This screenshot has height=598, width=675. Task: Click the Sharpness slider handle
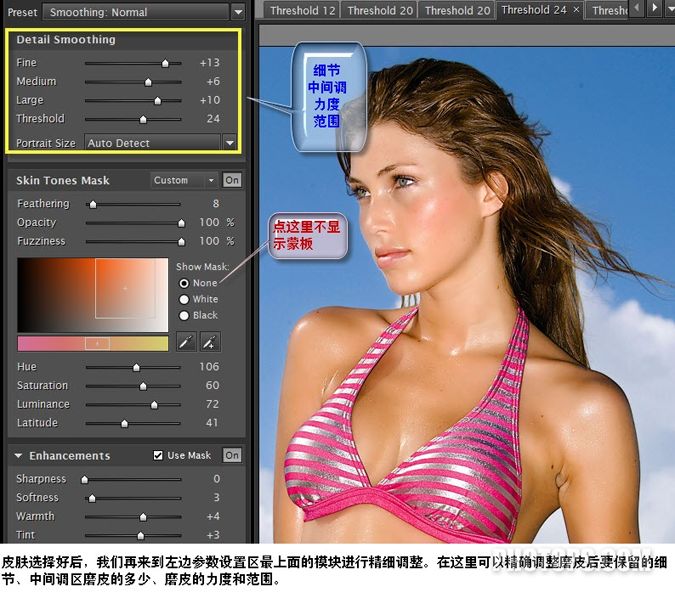click(85, 480)
